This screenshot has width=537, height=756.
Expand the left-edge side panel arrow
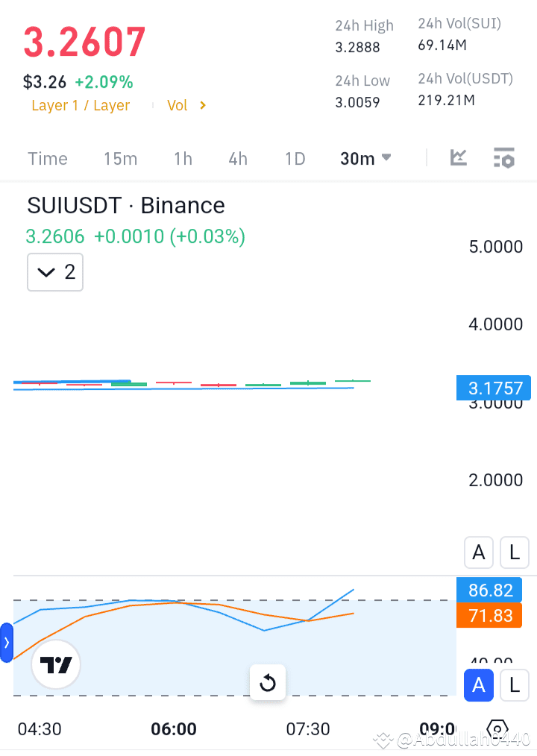tap(6, 643)
